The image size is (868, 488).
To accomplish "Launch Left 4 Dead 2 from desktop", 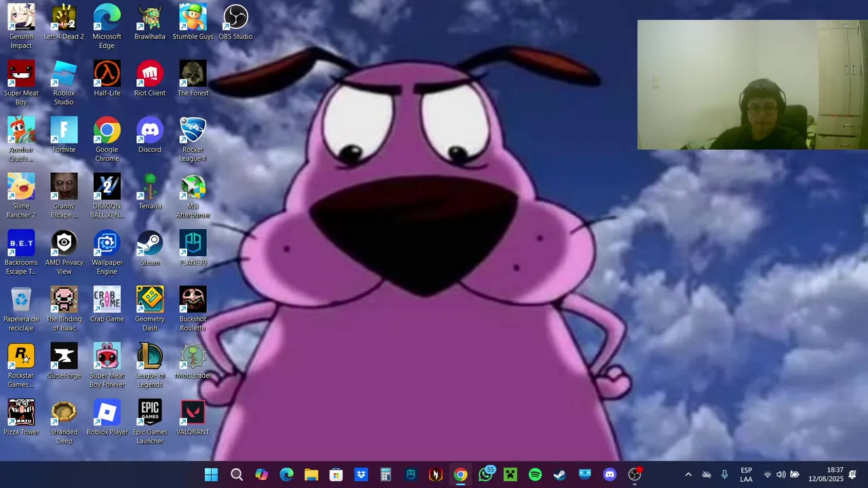I will click(x=64, y=22).
